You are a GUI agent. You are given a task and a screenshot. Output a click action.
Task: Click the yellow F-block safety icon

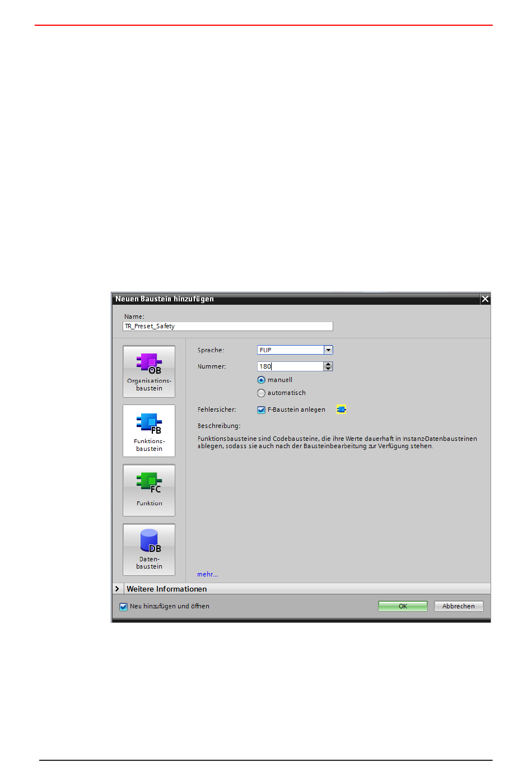click(x=341, y=410)
